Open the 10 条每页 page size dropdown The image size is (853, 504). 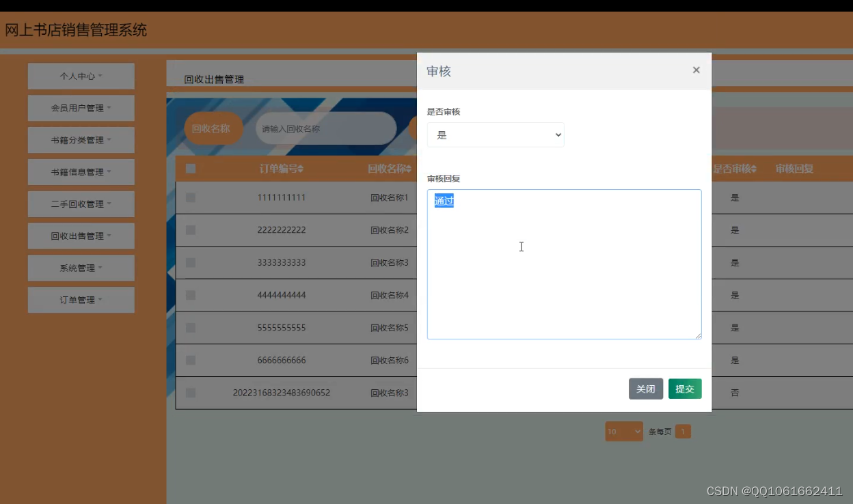623,431
